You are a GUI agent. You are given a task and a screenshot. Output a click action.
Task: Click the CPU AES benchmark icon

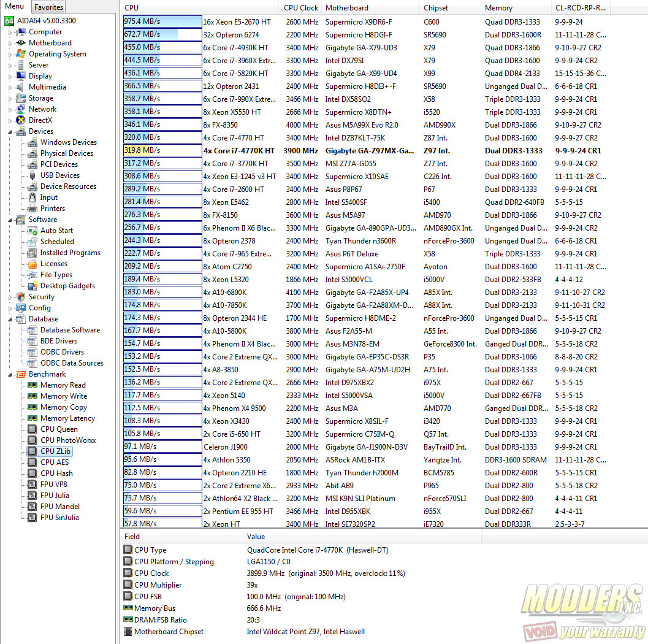(x=32, y=462)
